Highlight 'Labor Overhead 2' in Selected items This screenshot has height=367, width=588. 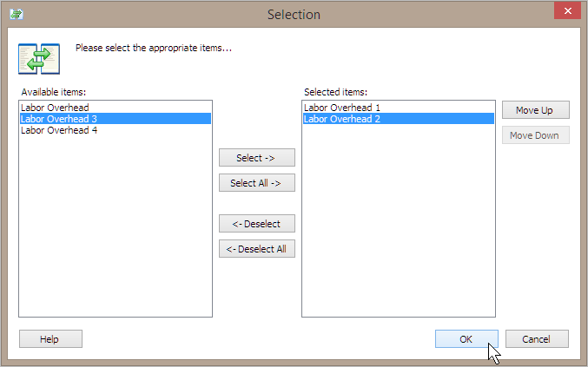(x=342, y=119)
